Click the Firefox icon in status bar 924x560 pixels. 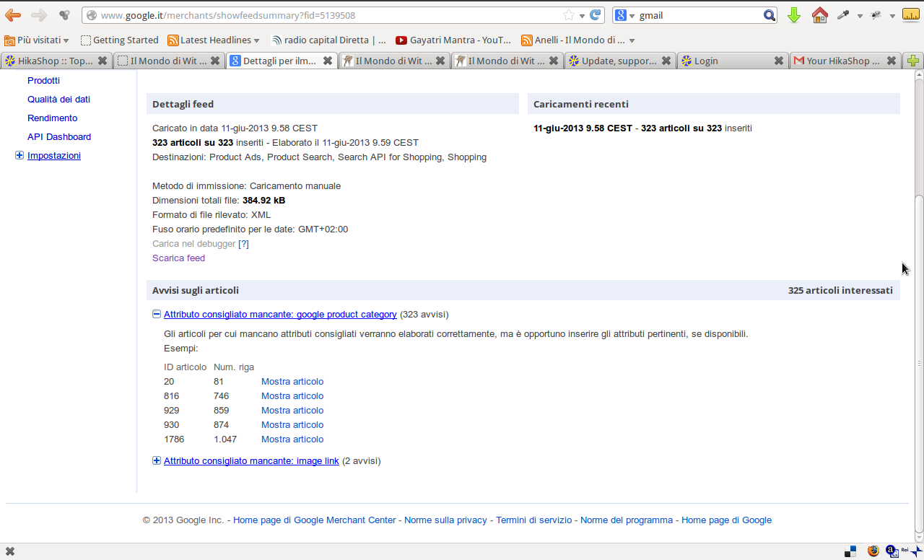(x=873, y=551)
